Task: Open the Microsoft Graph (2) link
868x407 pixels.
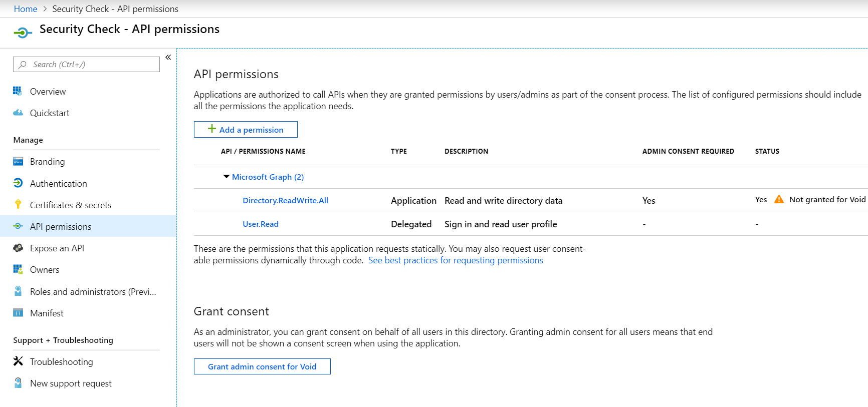Action: click(x=268, y=177)
